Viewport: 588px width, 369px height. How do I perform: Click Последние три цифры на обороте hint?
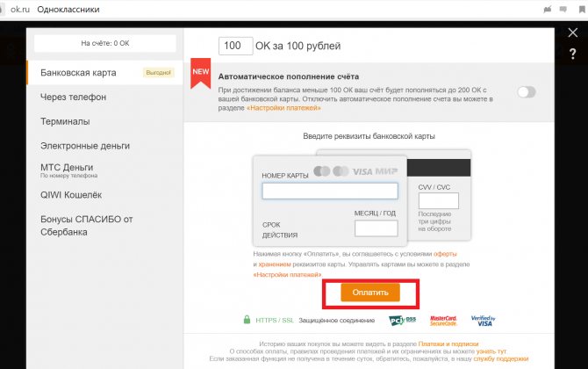click(434, 221)
